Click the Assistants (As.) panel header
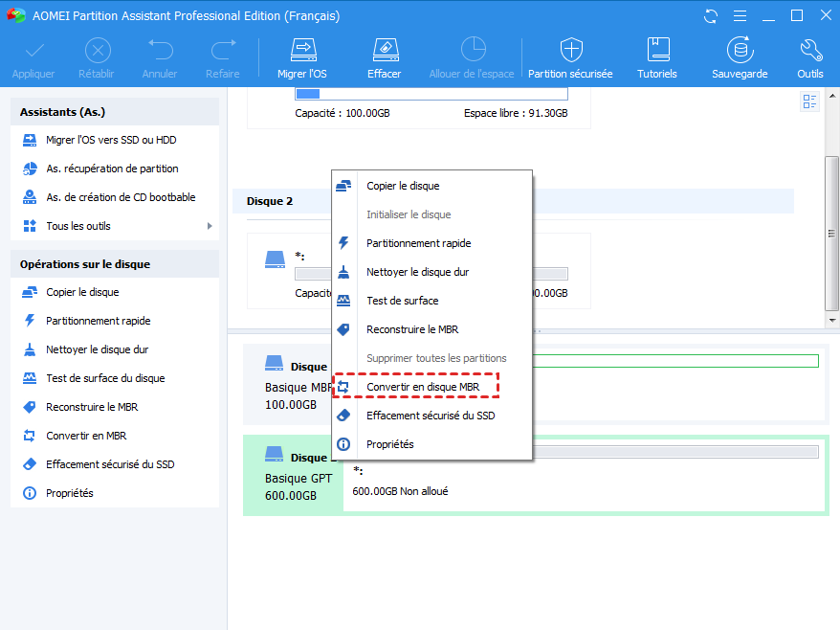Image resolution: width=840 pixels, height=630 pixels. [x=115, y=112]
